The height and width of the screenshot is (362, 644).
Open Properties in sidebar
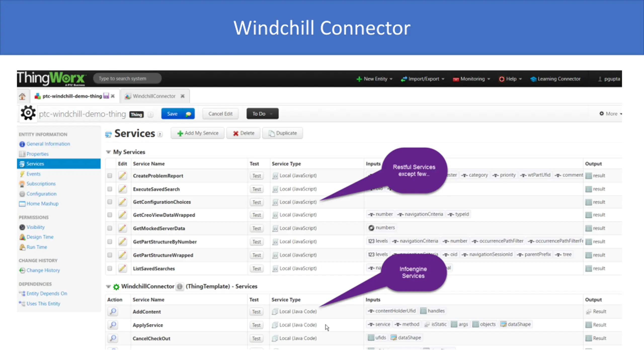(37, 154)
